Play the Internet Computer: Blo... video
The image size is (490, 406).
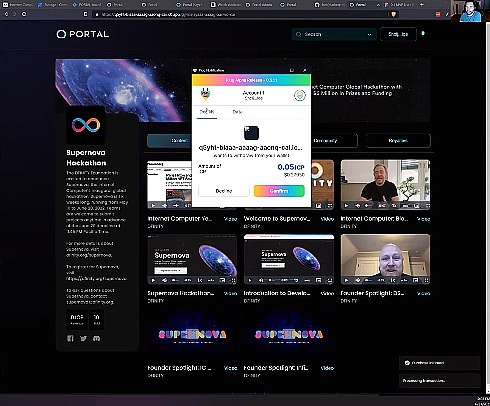click(x=346, y=206)
